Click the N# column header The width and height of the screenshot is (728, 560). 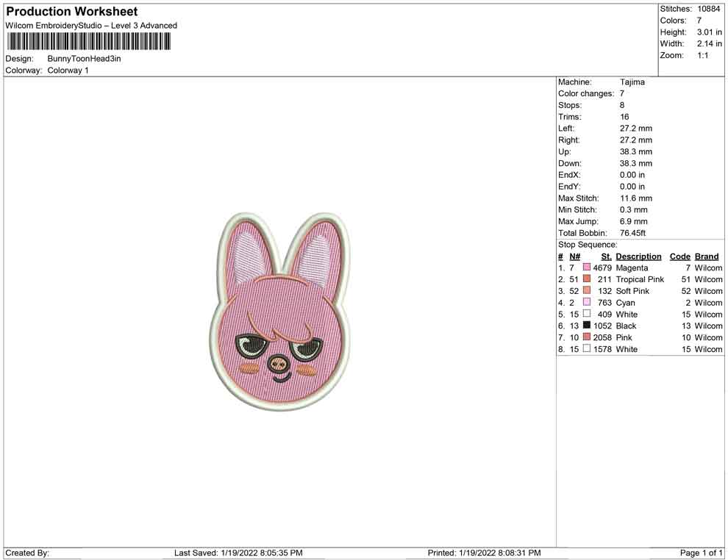[x=575, y=256]
